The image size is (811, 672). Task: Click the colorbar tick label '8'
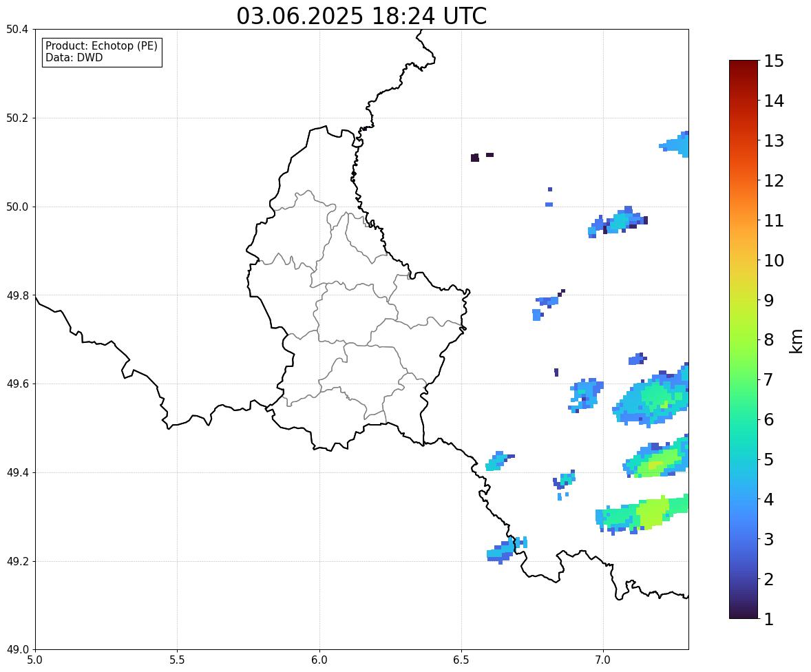point(769,340)
